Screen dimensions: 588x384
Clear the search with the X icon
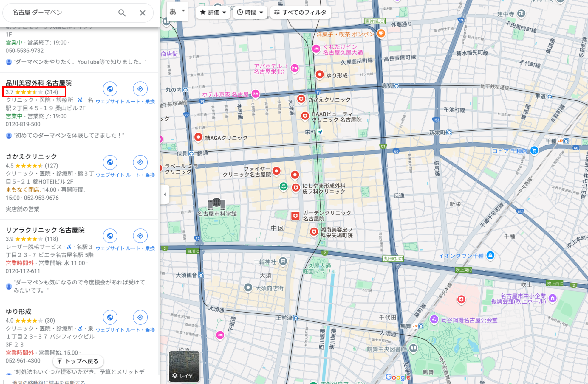click(x=143, y=13)
